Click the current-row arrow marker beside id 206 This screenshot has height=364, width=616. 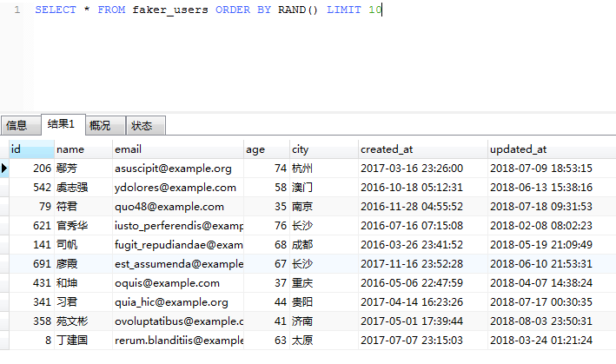[4, 169]
